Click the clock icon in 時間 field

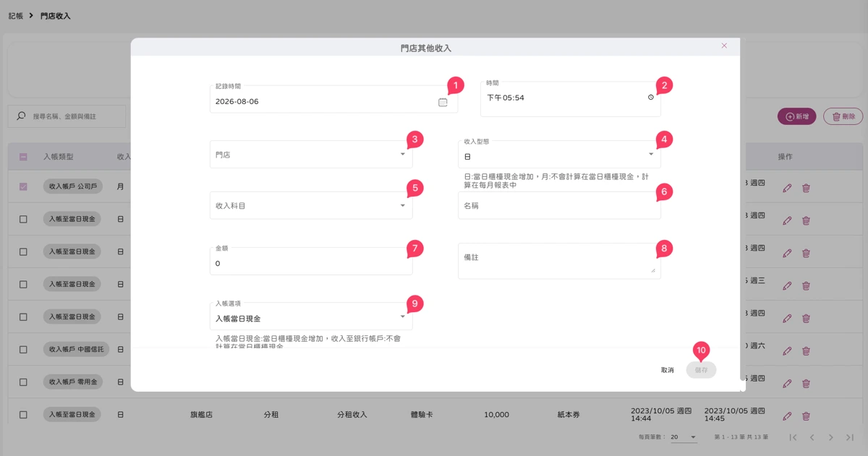tap(650, 98)
